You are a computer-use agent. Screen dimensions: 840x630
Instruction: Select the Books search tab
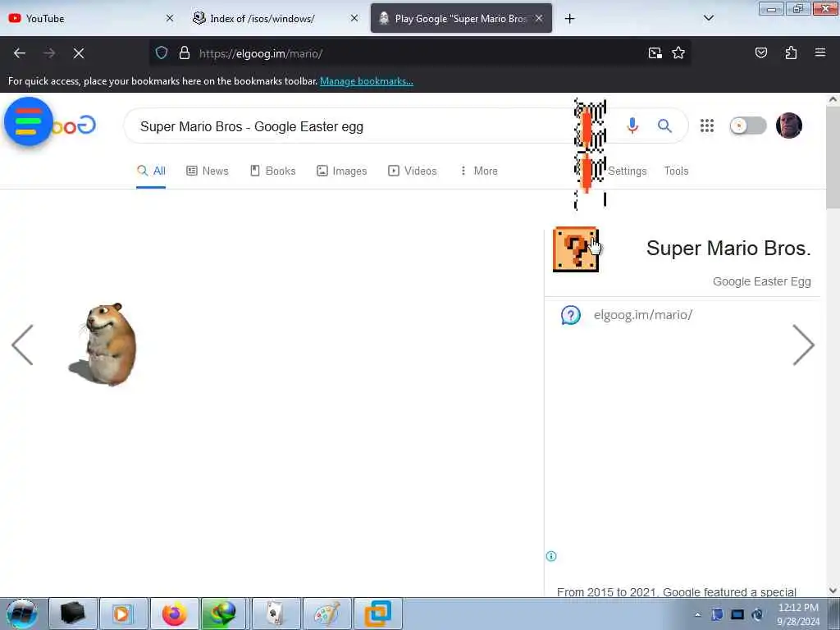(x=272, y=171)
